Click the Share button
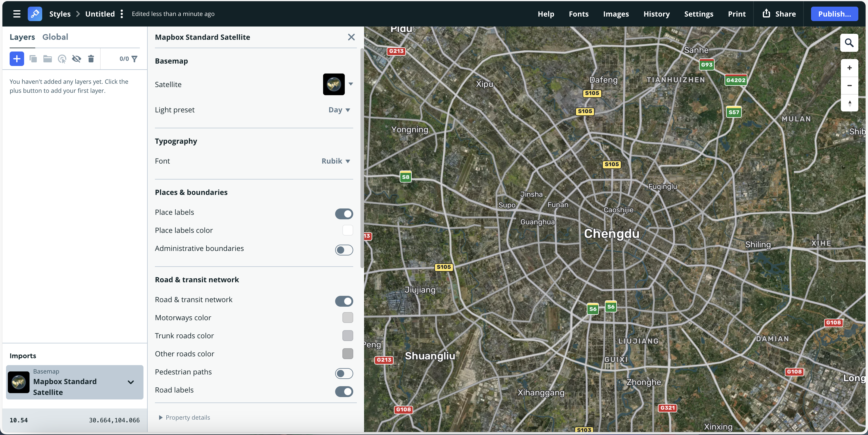Viewport: 868px width, 435px height. pyautogui.click(x=779, y=14)
